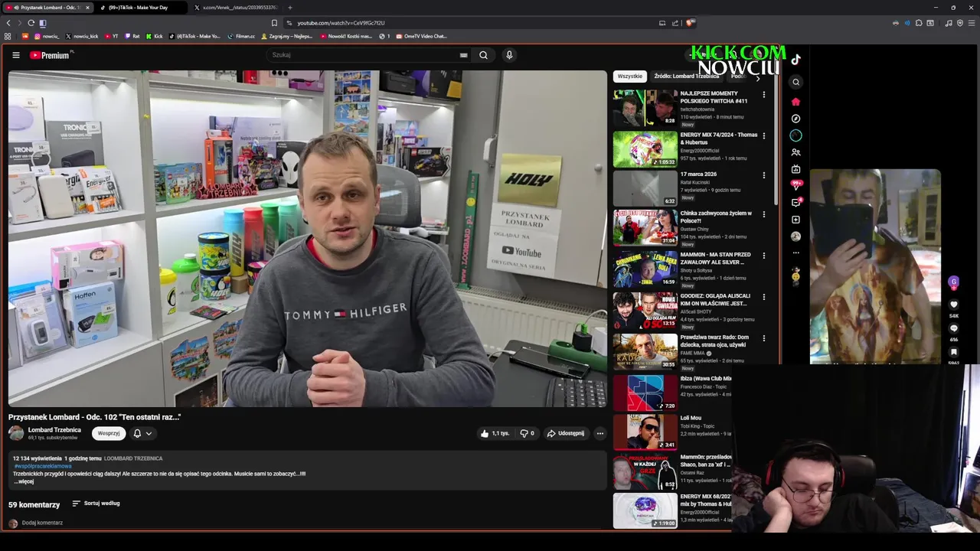This screenshot has width=980, height=551.
Task: Click the main video player to pause
Action: 307,239
